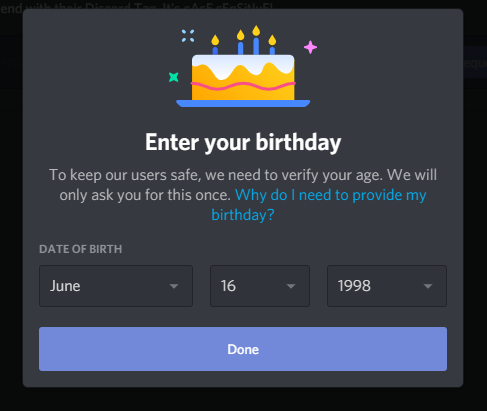This screenshot has width=487, height=411.
Task: Open the year dropdown showing 1998
Action: coord(387,286)
